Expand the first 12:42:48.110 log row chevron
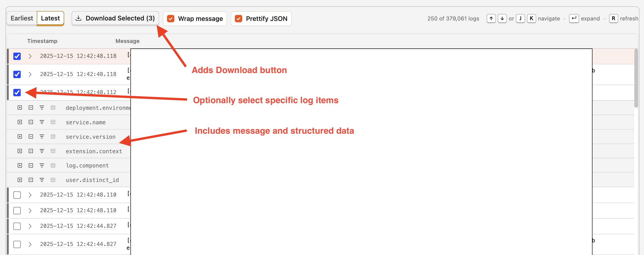This screenshot has width=644, height=255. 30,195
